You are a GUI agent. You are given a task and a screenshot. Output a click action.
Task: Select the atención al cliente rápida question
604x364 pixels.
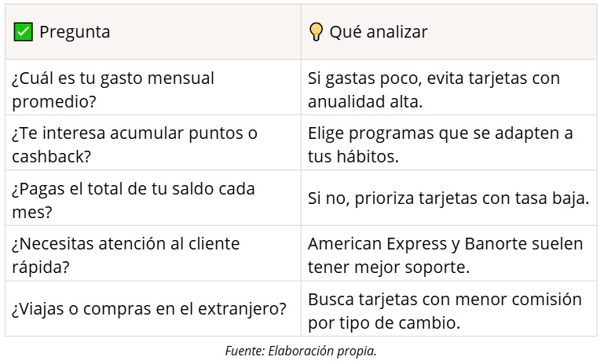[x=126, y=254]
